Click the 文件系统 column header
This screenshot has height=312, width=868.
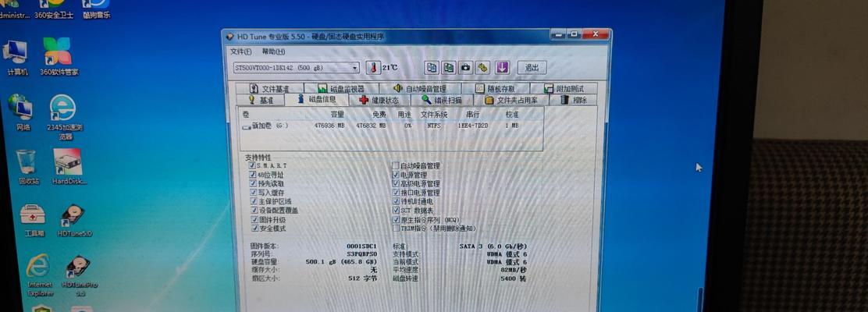(434, 114)
